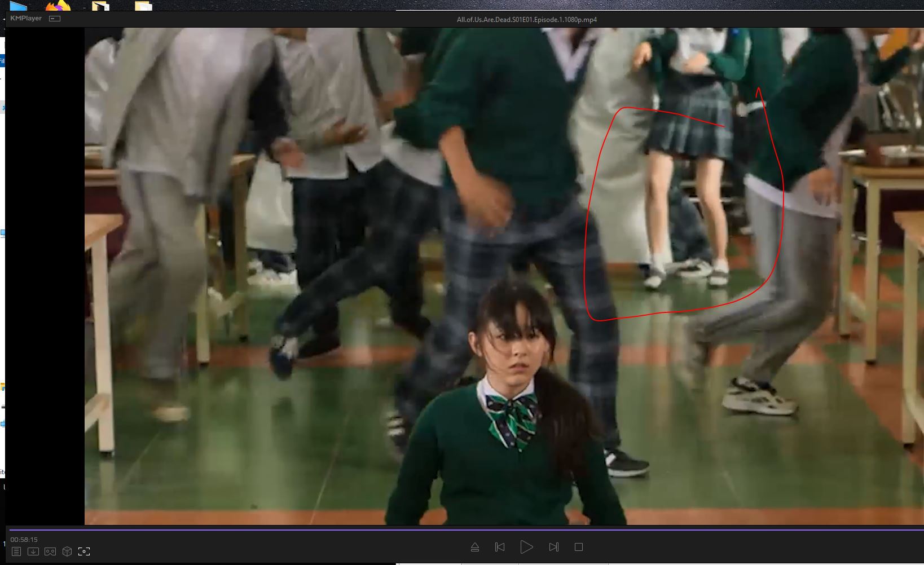Skip to the next track
Image resolution: width=924 pixels, height=565 pixels.
click(x=553, y=547)
